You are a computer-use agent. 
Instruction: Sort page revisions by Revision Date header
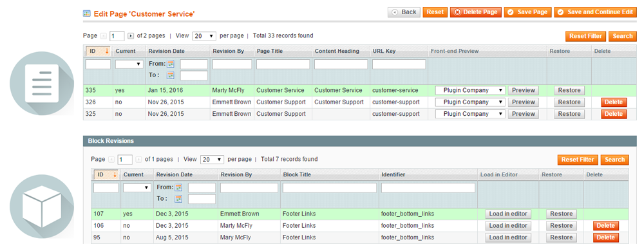(x=166, y=51)
